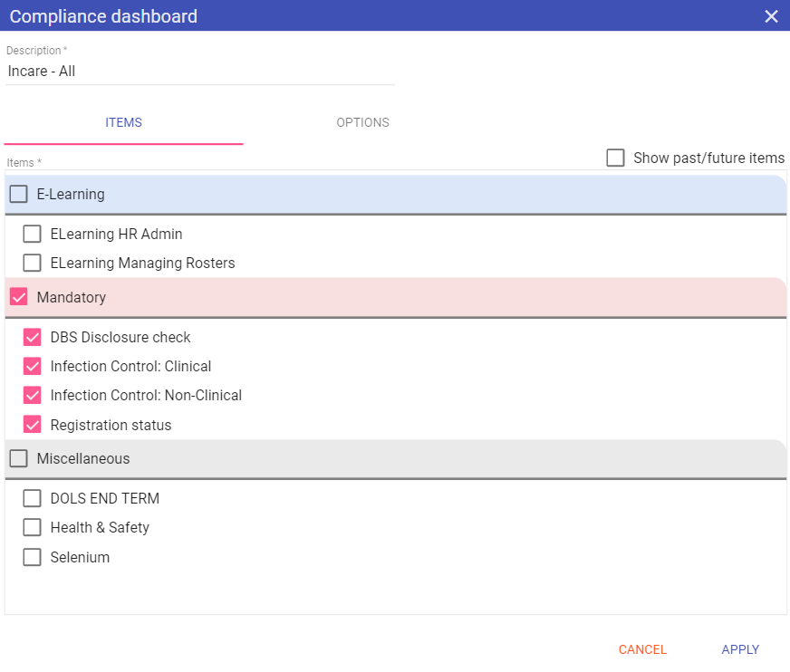This screenshot has height=672, width=790.
Task: Enable the Health & Safety checkbox
Action: [x=33, y=527]
